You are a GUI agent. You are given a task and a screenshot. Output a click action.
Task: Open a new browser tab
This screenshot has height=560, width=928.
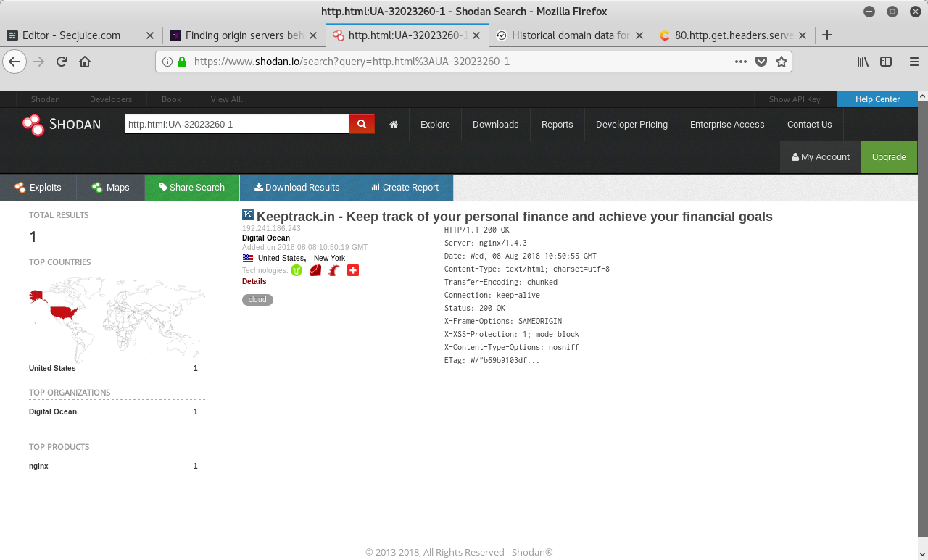point(826,35)
